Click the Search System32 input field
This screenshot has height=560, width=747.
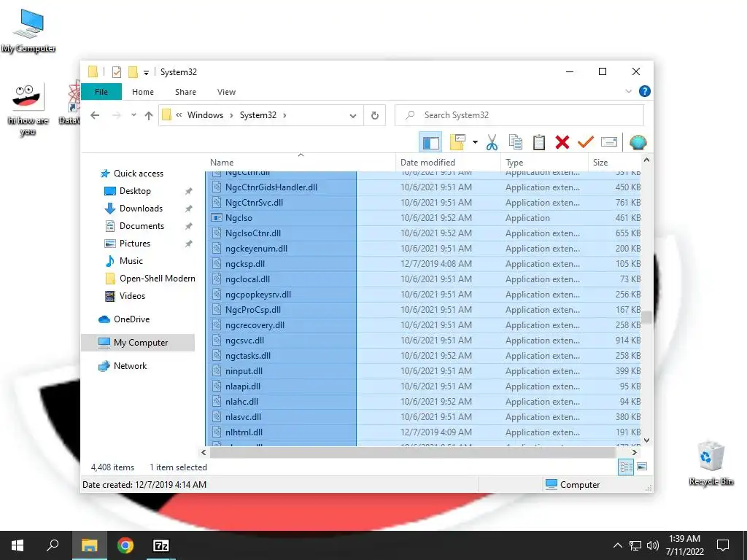click(519, 115)
